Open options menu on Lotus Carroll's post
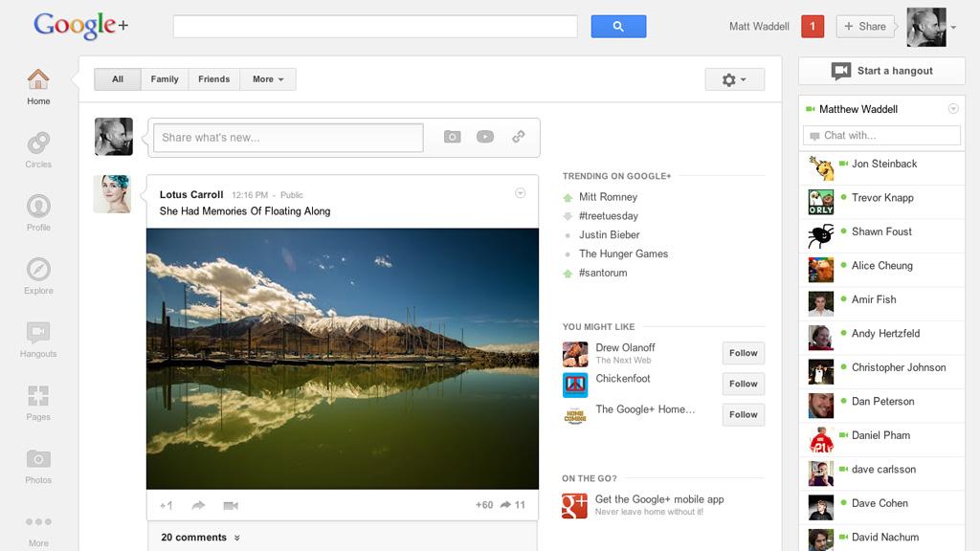Screen dimensions: 980x551 [x=521, y=193]
